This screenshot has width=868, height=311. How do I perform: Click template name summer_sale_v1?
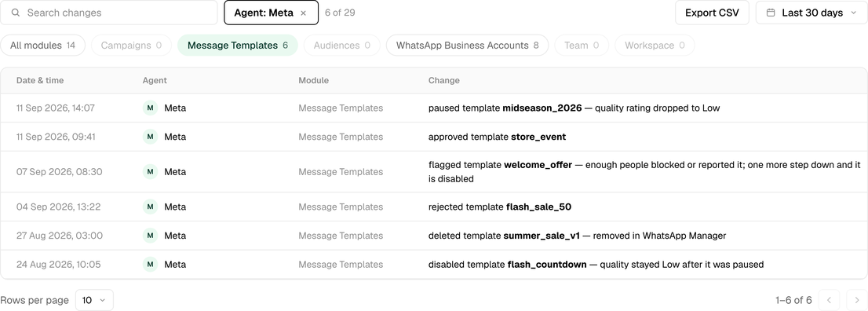[x=542, y=236]
